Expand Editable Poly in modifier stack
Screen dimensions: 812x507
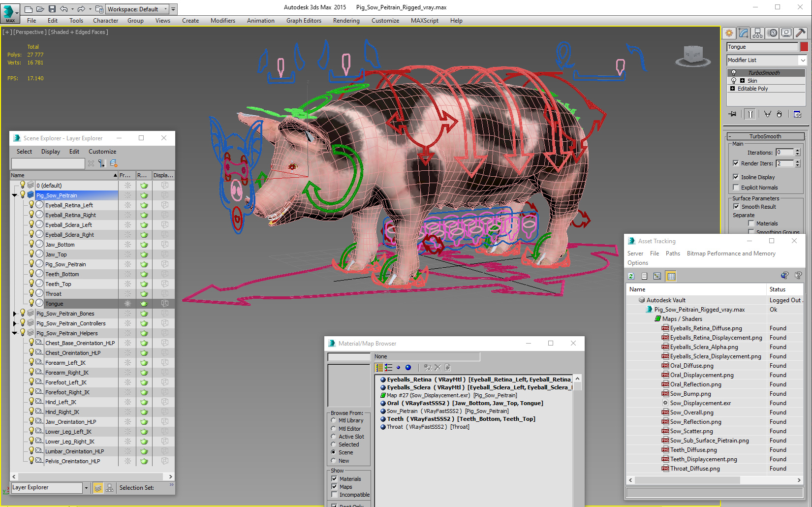732,89
